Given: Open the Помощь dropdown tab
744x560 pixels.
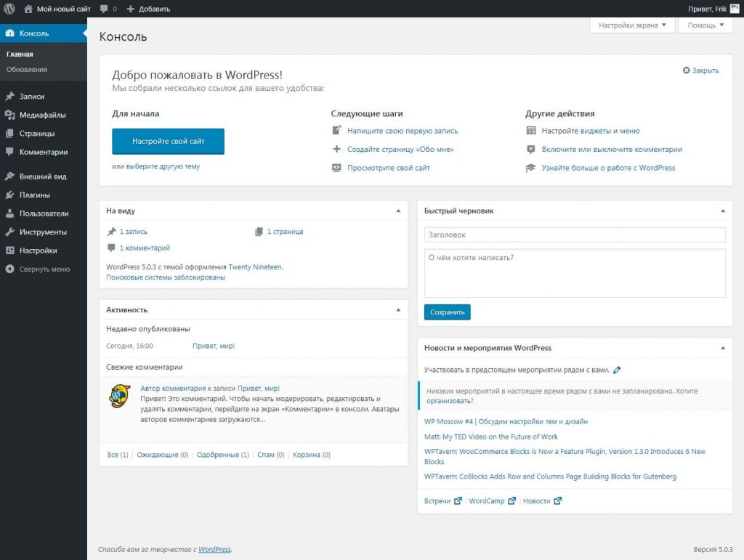Looking at the screenshot, I should (705, 25).
